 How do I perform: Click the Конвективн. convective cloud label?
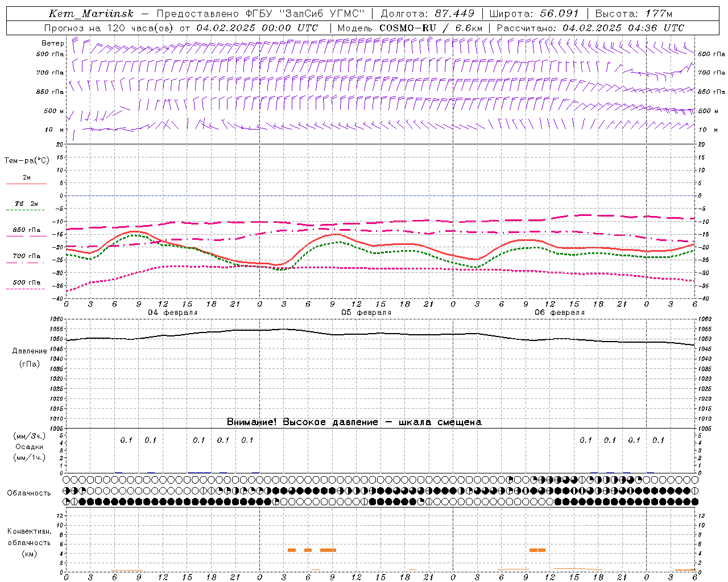point(30,531)
